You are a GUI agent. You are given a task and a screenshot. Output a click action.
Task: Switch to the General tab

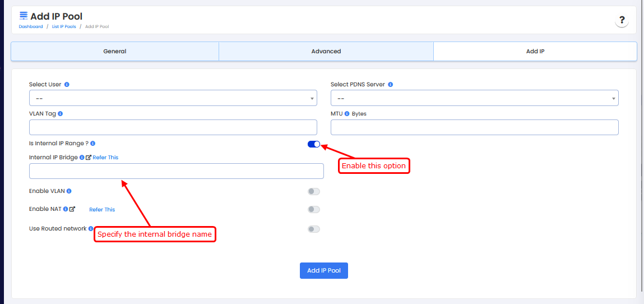(115, 51)
